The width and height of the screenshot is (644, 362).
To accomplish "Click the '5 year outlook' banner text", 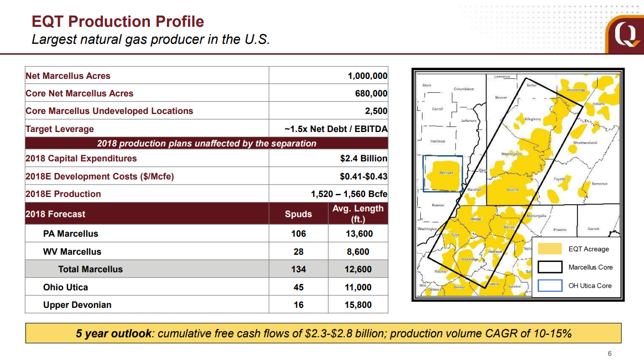I will point(324,333).
